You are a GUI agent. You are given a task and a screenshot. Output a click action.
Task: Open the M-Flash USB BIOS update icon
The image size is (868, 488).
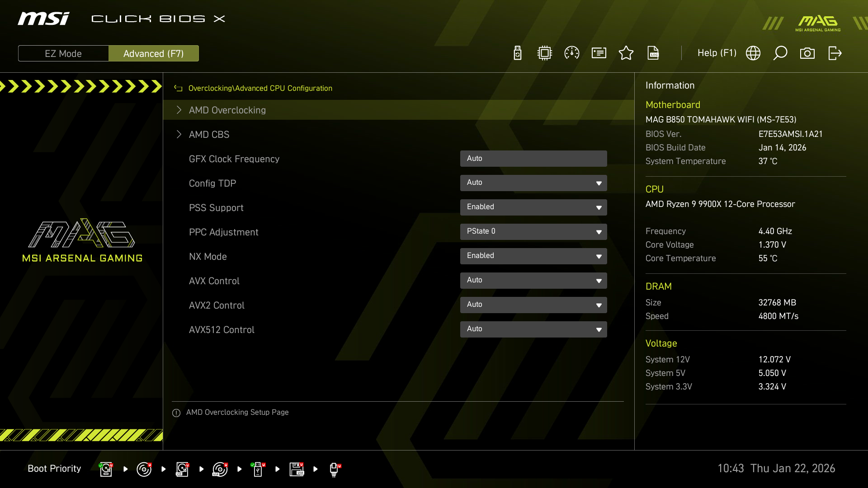coord(518,53)
